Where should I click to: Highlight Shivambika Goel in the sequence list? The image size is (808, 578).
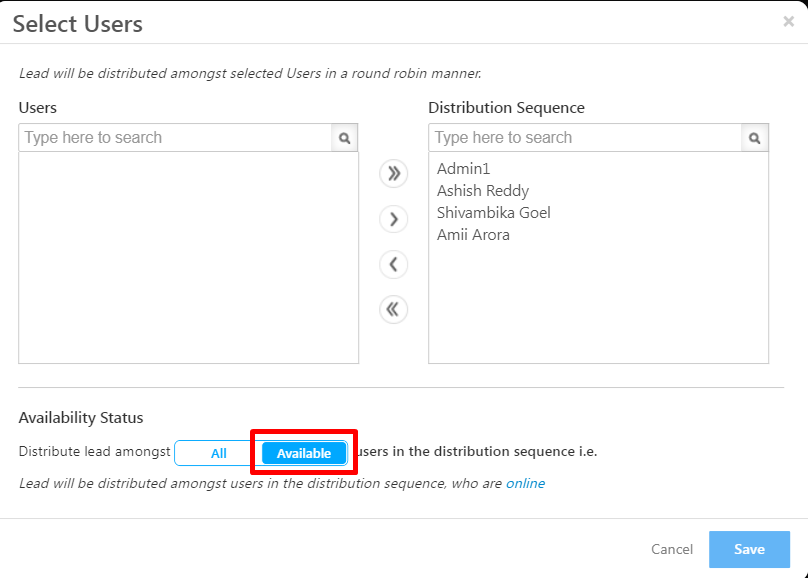494,213
